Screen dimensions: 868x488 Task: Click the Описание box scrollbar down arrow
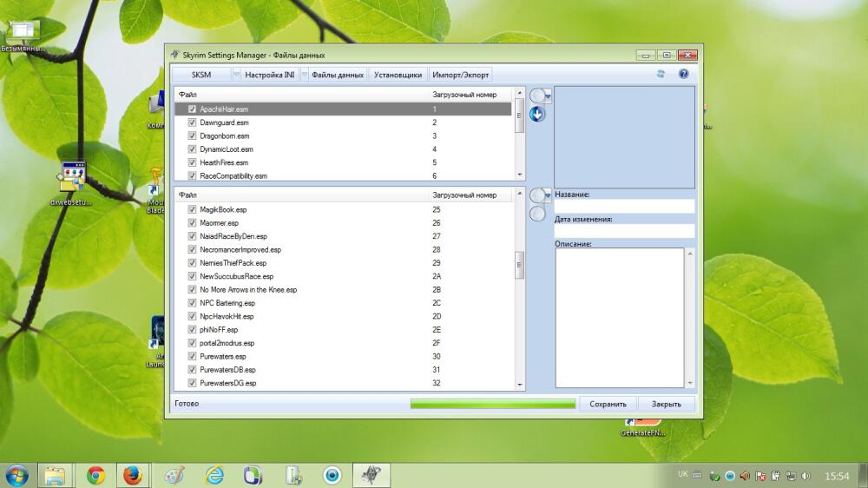pyautogui.click(x=690, y=383)
